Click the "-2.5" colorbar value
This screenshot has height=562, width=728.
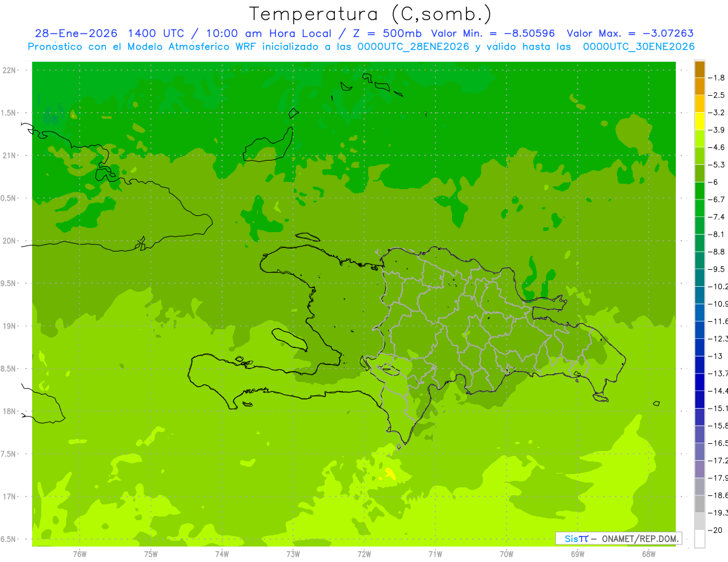click(717, 95)
